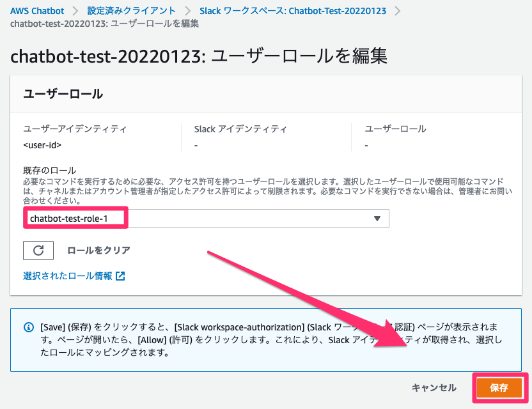Open the chatbot-test-role-1 role selector

pyautogui.click(x=207, y=219)
